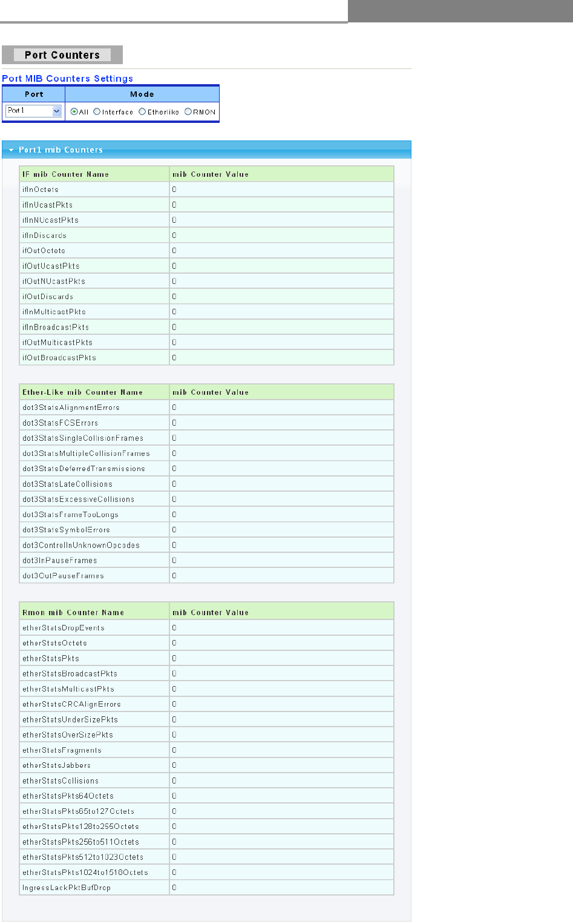Click the Port column header

pyautogui.click(x=34, y=94)
